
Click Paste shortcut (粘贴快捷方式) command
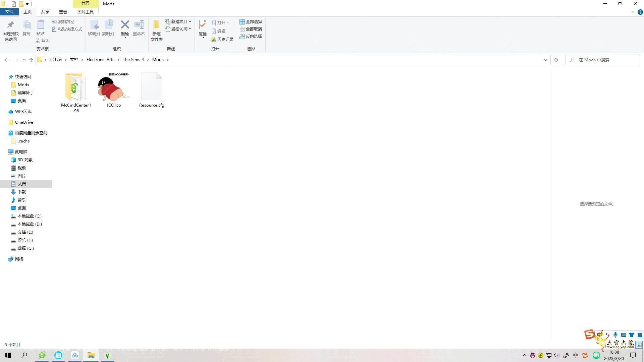click(x=67, y=29)
